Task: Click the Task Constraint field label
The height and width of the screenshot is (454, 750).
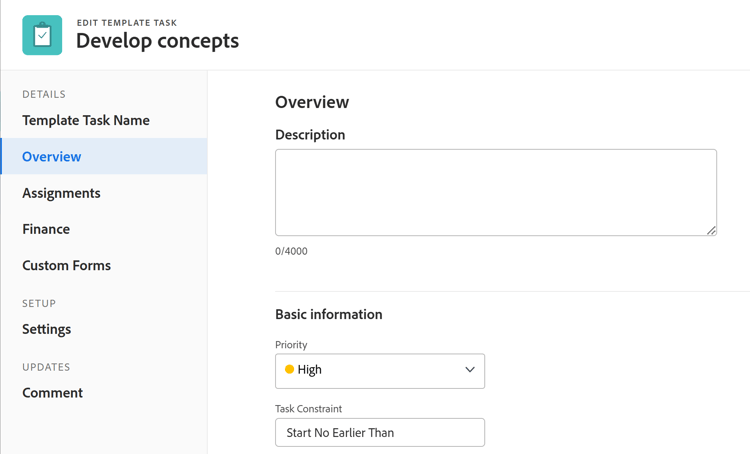Action: (308, 409)
